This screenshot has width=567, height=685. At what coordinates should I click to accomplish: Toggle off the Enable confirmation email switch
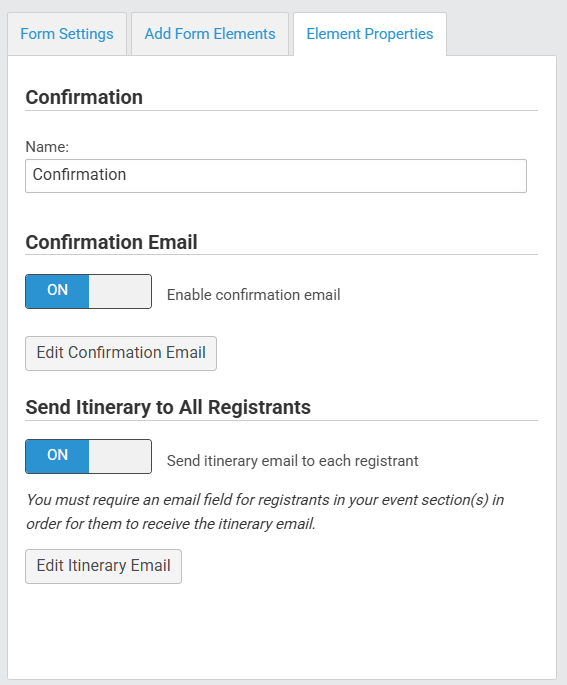[89, 291]
